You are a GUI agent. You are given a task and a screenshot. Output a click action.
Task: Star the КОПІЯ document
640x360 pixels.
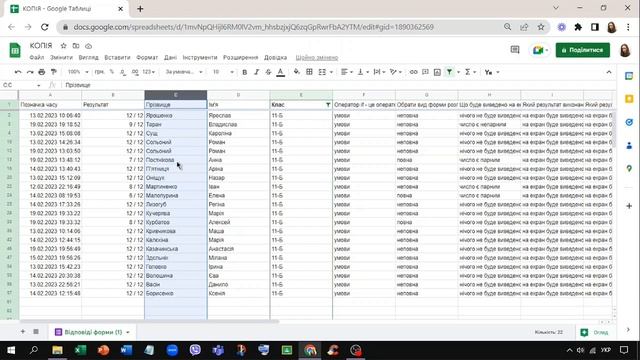point(63,46)
